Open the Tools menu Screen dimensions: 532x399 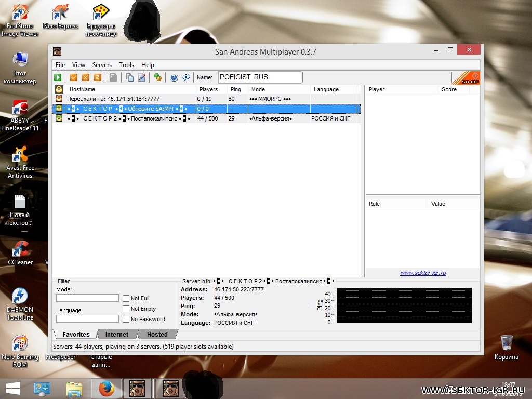click(x=126, y=65)
